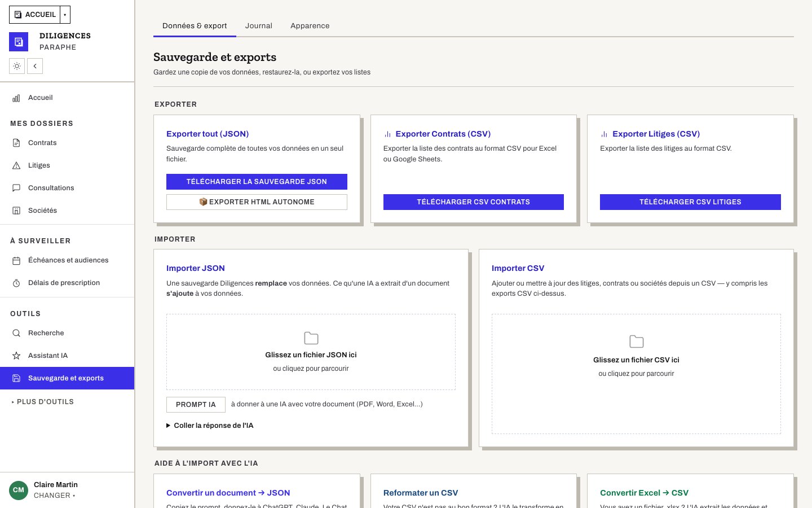Click the Diligences logo icon

click(19, 42)
